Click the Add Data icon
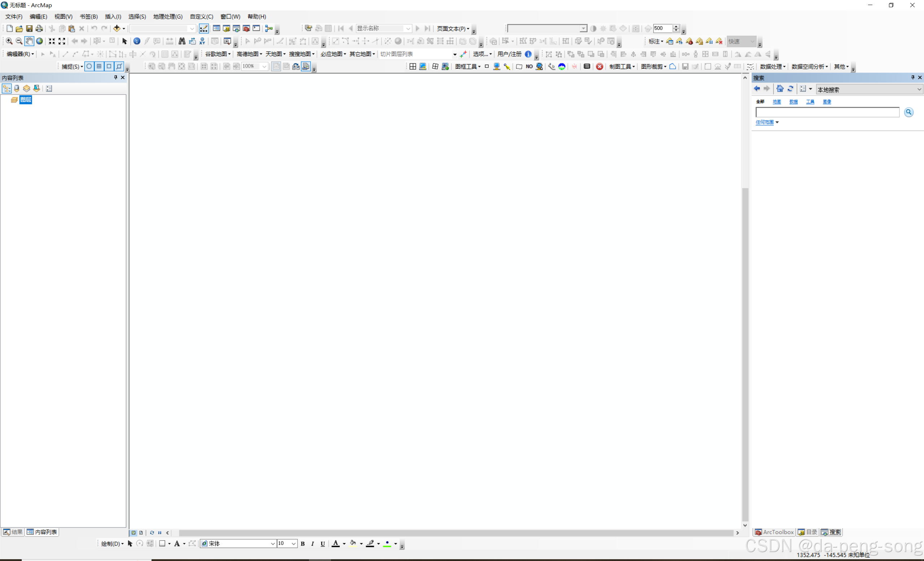924x561 pixels. pyautogui.click(x=117, y=29)
